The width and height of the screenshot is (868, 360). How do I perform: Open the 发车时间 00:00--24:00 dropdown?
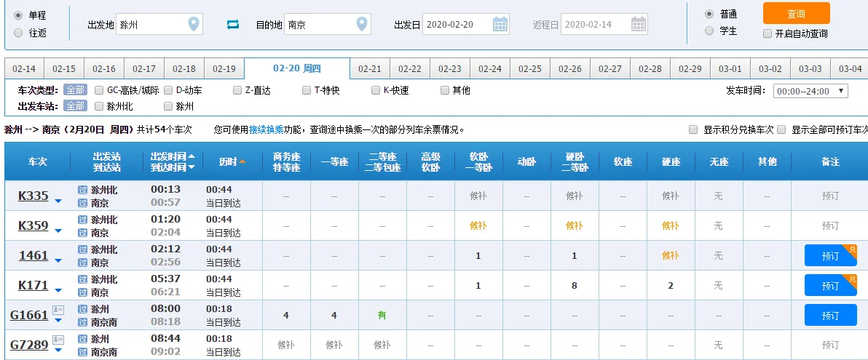click(810, 91)
